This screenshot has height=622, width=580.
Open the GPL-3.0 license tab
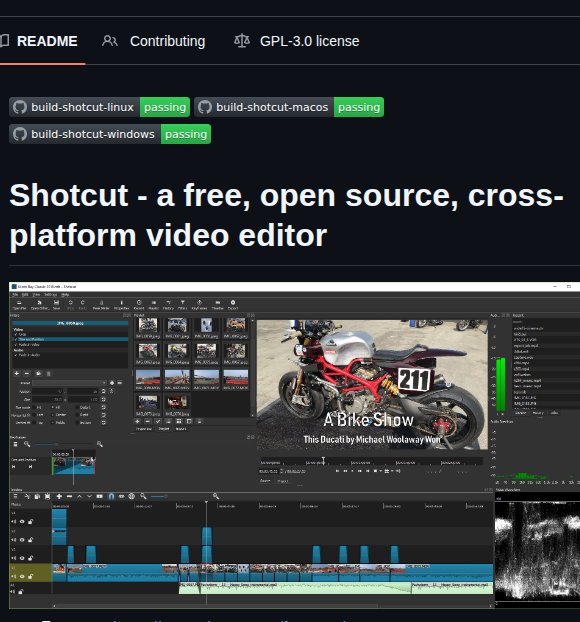pyautogui.click(x=297, y=41)
